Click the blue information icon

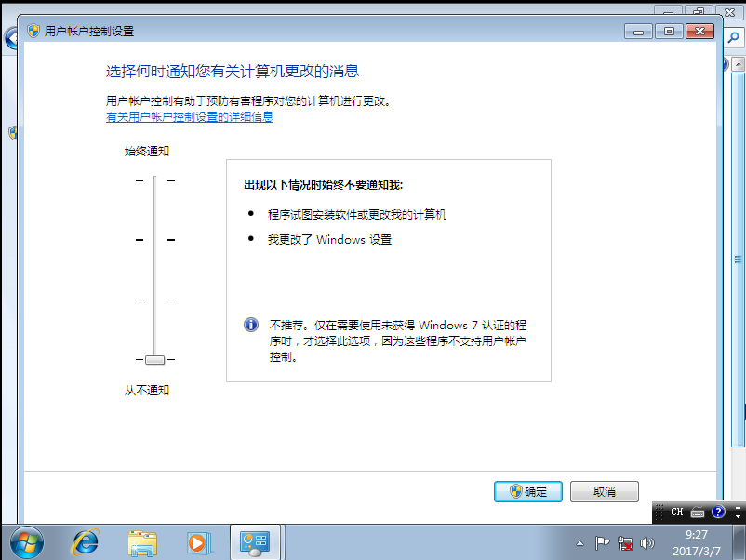(x=251, y=325)
